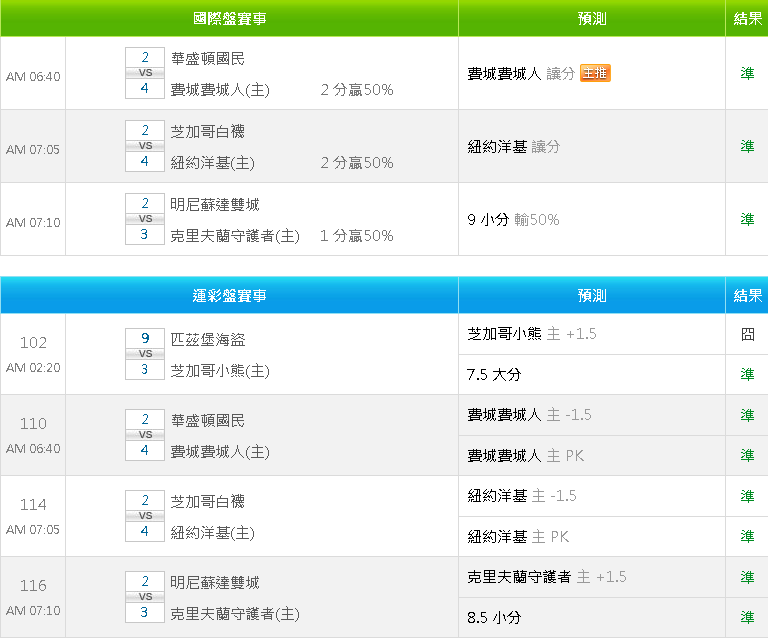
Task: Click 準 result for 費城費城人 主 PK
Action: (x=747, y=456)
